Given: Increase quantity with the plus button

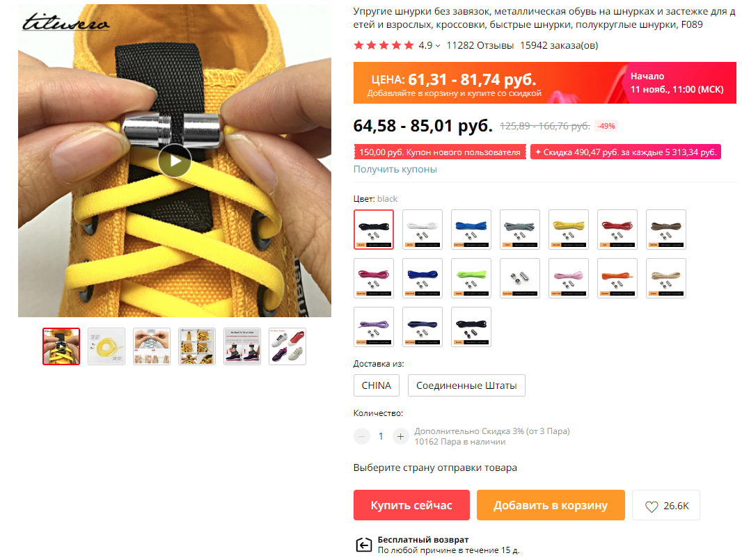Looking at the screenshot, I should coord(400,436).
